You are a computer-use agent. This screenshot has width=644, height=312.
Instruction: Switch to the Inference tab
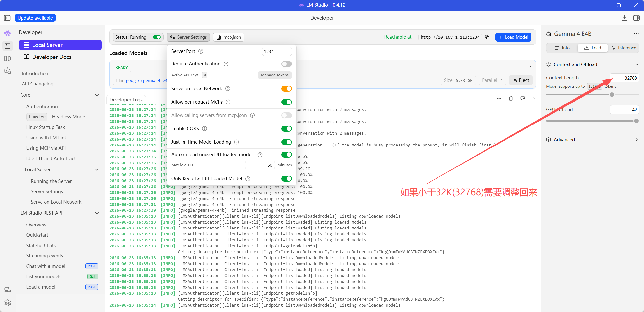(623, 48)
